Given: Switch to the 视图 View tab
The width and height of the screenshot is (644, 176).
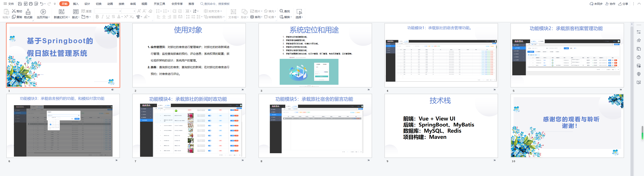Looking at the screenshot, I should [144, 4].
